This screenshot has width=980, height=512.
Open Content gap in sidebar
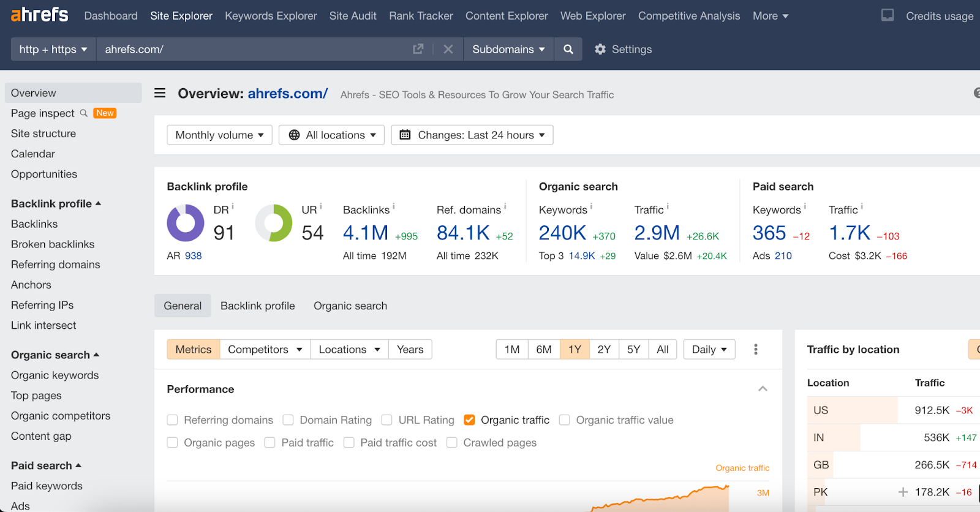point(41,436)
